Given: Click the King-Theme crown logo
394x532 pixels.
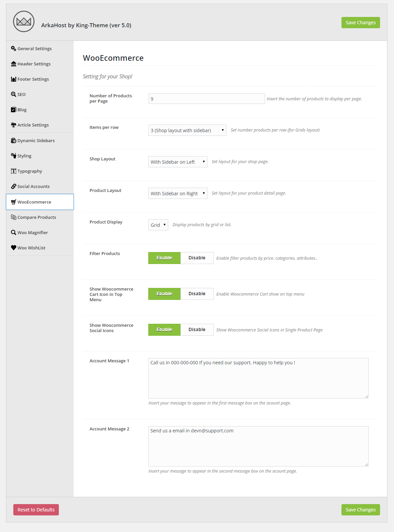Looking at the screenshot, I should [x=24, y=22].
